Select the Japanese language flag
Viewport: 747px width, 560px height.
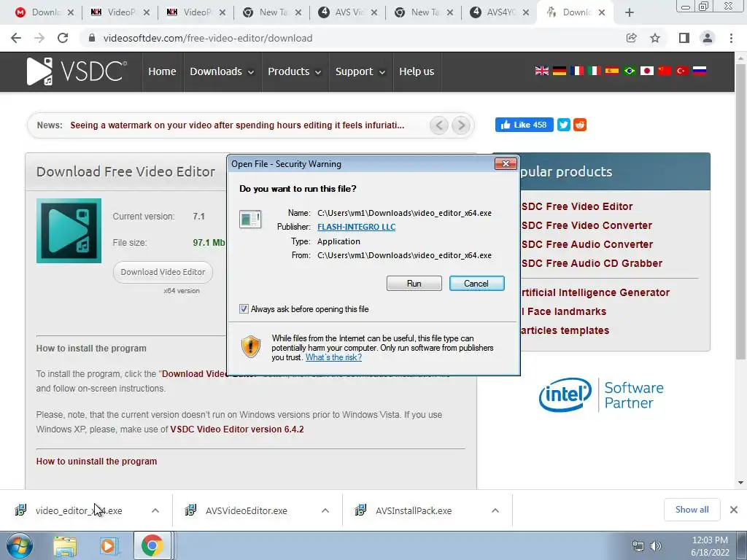(646, 71)
